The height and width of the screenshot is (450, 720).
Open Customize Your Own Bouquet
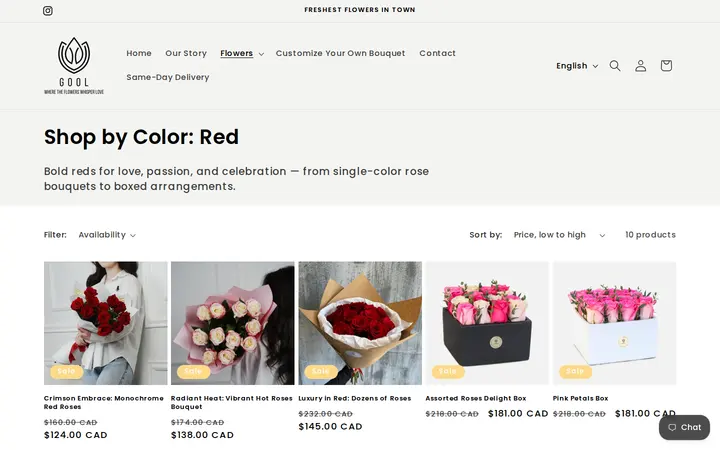point(340,53)
